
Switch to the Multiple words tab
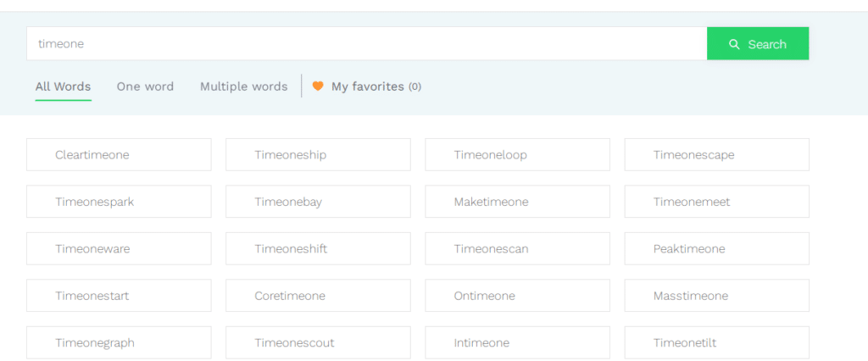tap(243, 86)
